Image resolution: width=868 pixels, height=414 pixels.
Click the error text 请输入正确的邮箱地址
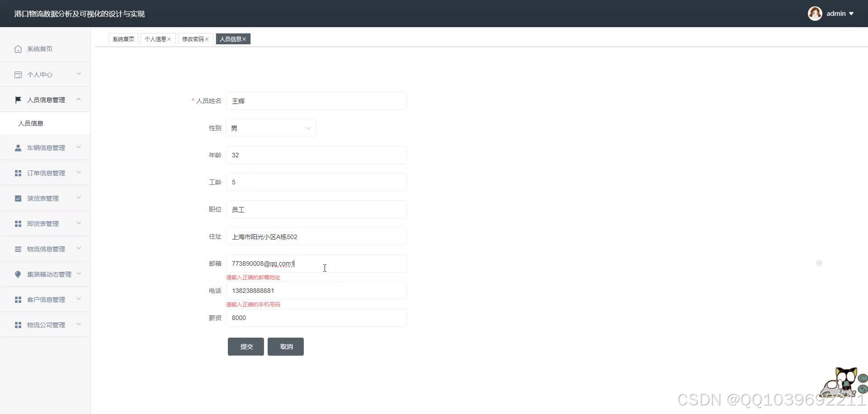pyautogui.click(x=253, y=278)
